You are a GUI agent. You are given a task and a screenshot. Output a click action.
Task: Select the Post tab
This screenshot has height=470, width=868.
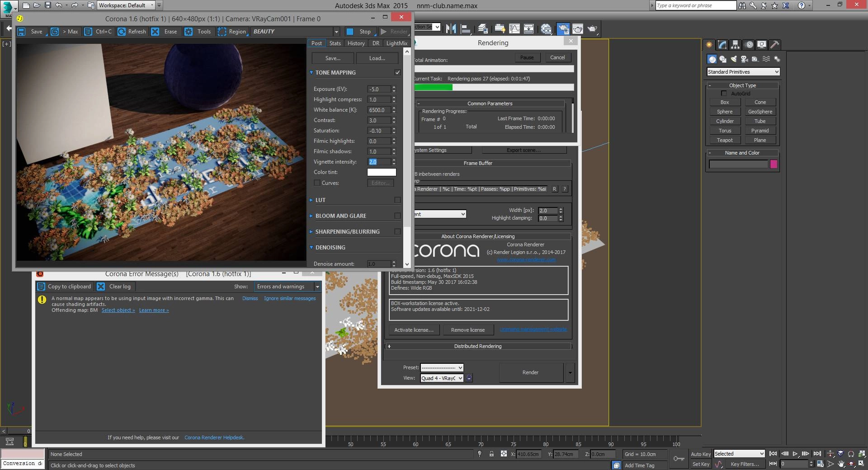pos(316,43)
